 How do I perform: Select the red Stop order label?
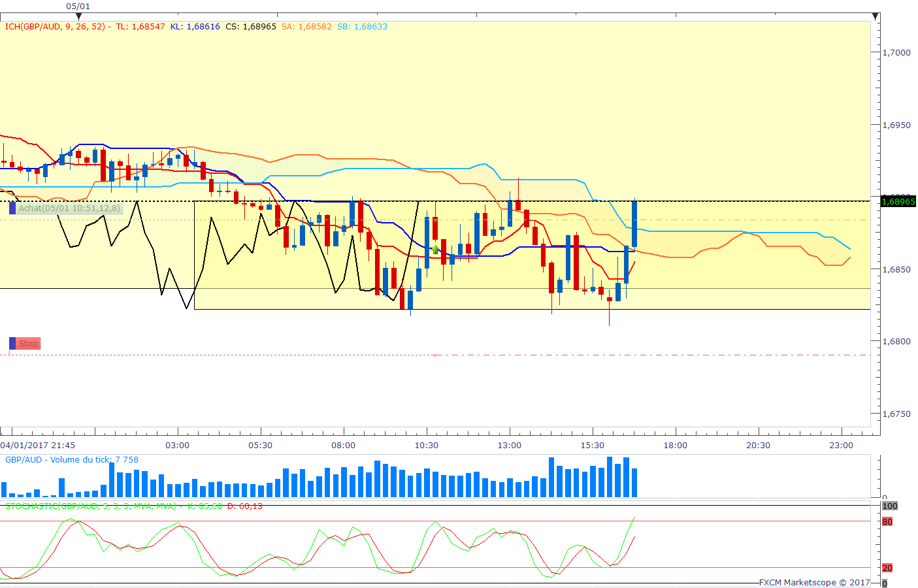coord(28,344)
